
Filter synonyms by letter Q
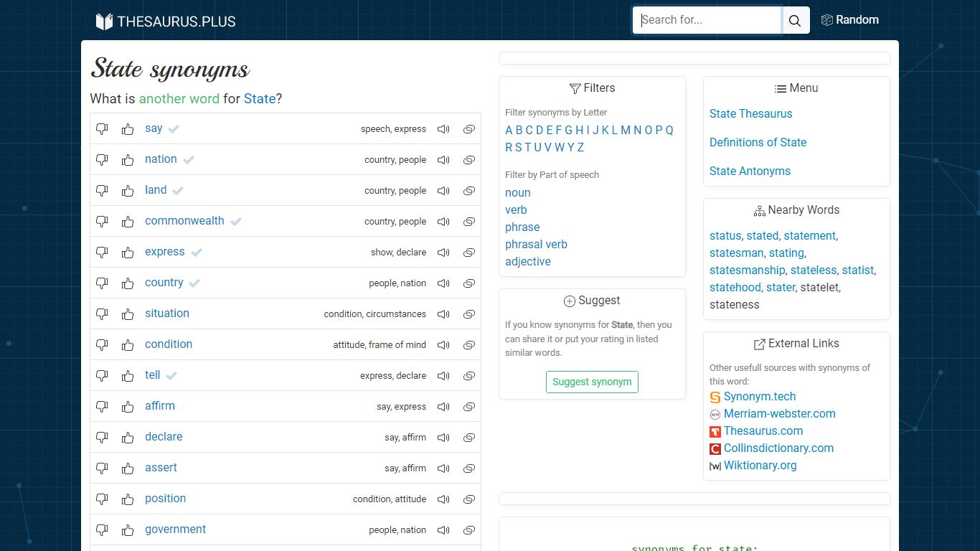(669, 130)
